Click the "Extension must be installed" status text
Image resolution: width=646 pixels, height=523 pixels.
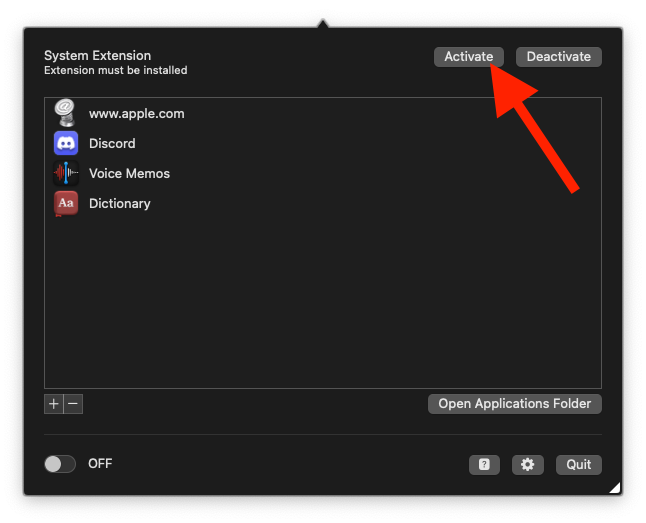click(115, 71)
